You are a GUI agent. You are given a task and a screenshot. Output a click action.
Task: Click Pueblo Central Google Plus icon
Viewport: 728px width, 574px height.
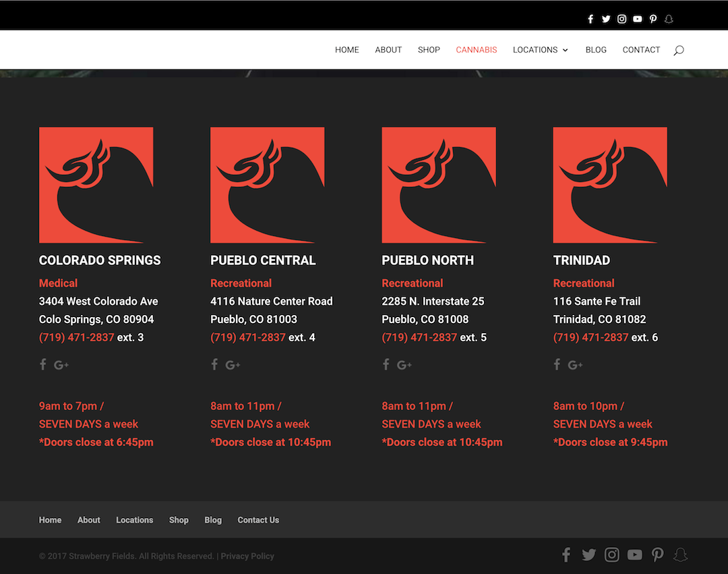click(x=233, y=365)
